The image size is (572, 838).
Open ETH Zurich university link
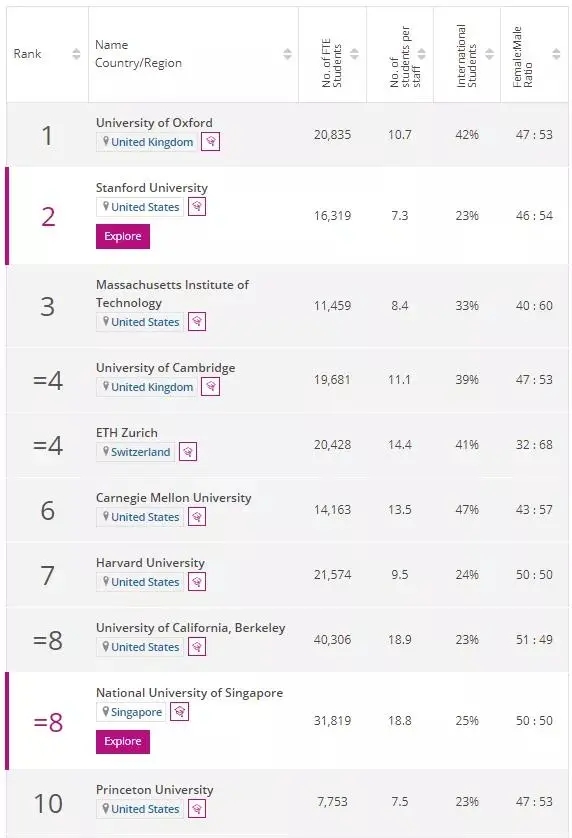point(127,432)
